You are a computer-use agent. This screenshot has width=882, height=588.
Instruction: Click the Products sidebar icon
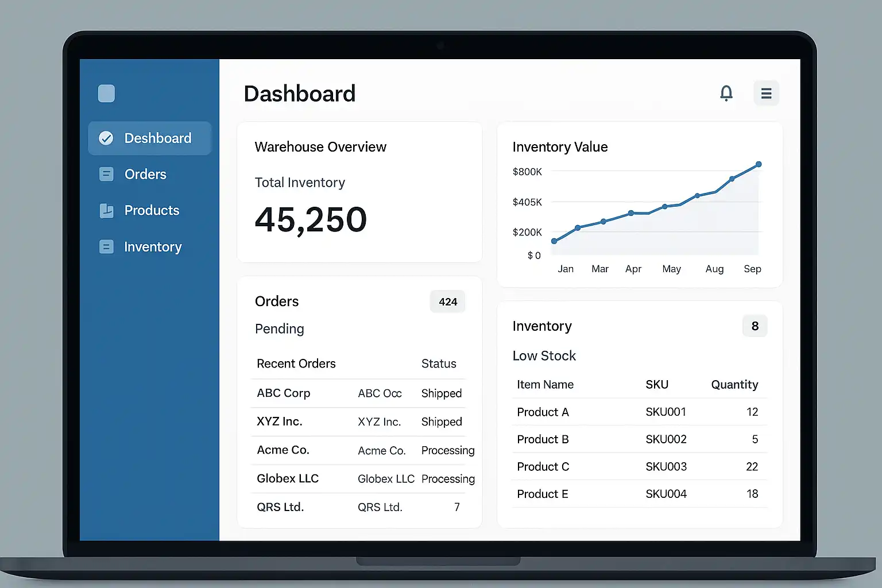click(106, 211)
